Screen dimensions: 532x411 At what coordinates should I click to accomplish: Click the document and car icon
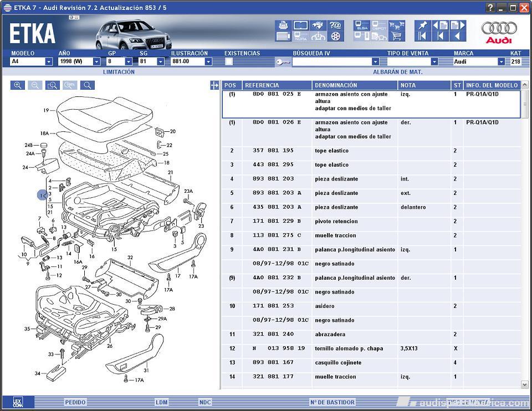coord(379,37)
